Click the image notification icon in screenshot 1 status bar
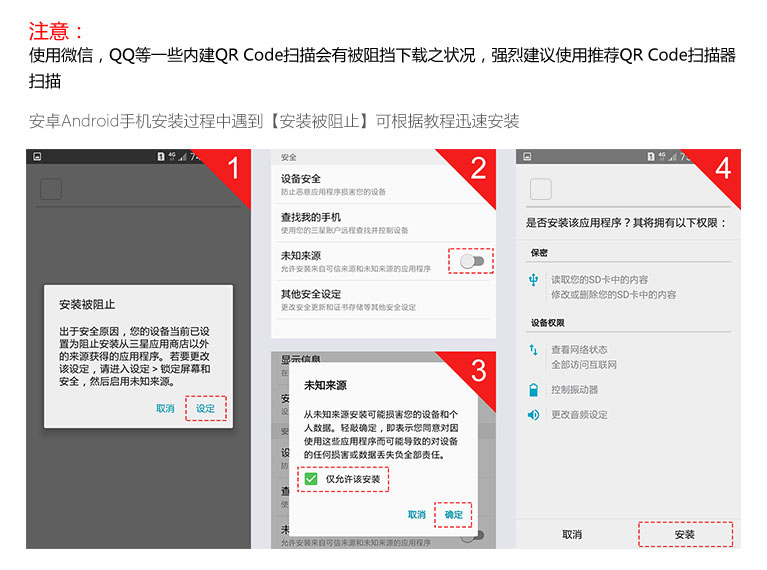 (x=37, y=157)
